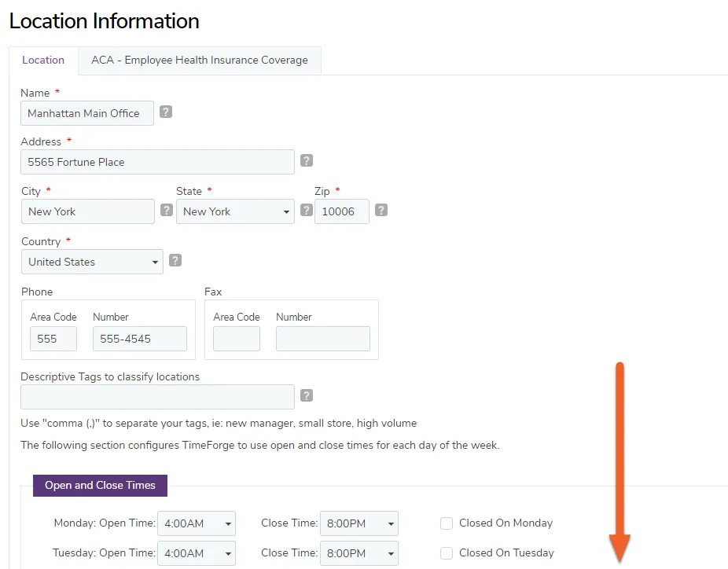Focus the empty Fax Number field
728x569 pixels.
click(x=322, y=339)
